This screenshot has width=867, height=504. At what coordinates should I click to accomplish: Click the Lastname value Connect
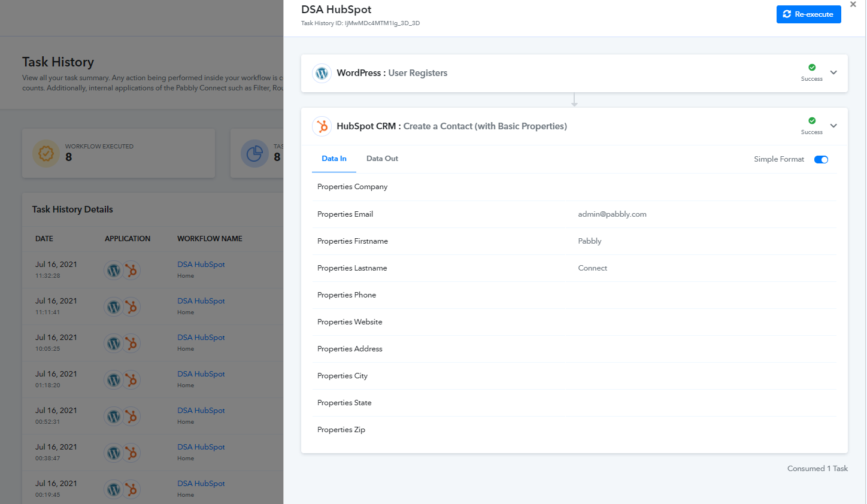pos(593,268)
